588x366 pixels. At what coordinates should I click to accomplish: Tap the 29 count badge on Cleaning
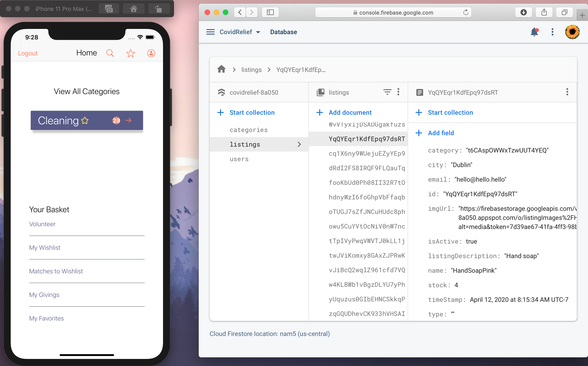click(x=116, y=120)
